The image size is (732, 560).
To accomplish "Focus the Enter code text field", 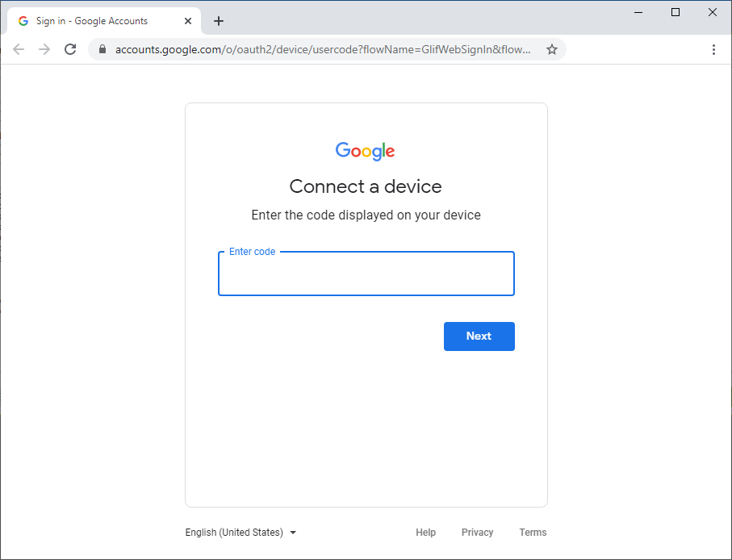I will pos(366,274).
